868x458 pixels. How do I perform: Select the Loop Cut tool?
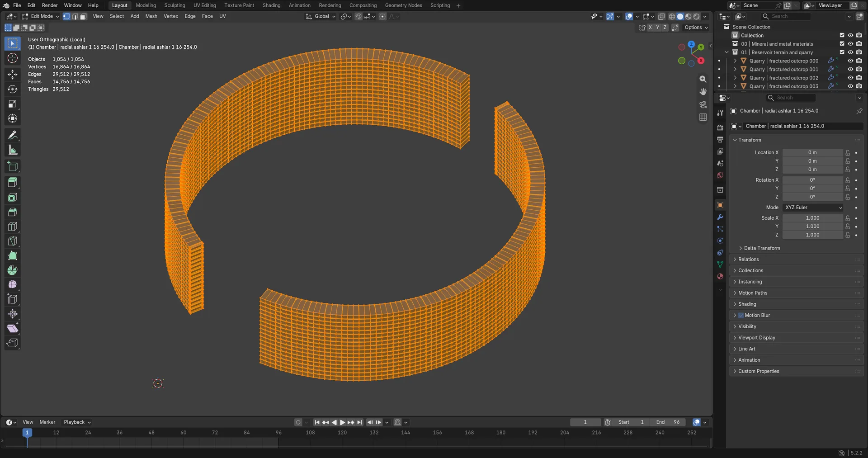pyautogui.click(x=13, y=227)
